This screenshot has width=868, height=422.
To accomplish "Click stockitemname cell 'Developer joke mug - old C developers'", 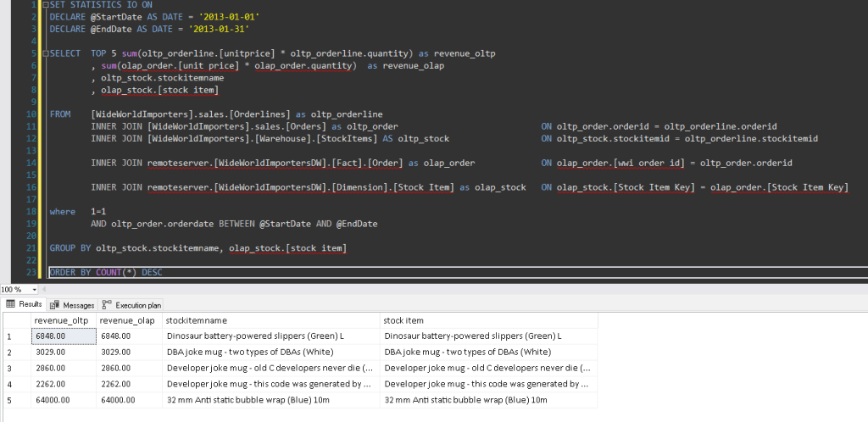I will [x=271, y=369].
